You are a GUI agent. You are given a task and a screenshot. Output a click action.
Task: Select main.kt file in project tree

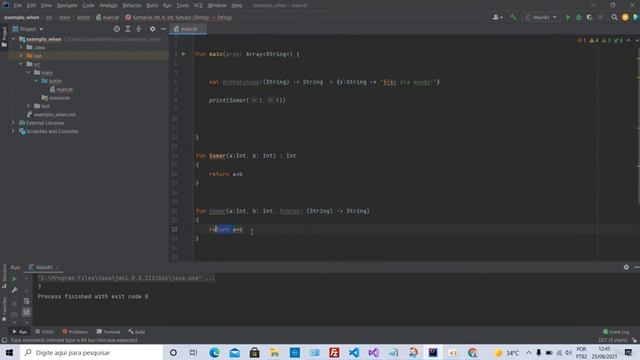(61, 89)
